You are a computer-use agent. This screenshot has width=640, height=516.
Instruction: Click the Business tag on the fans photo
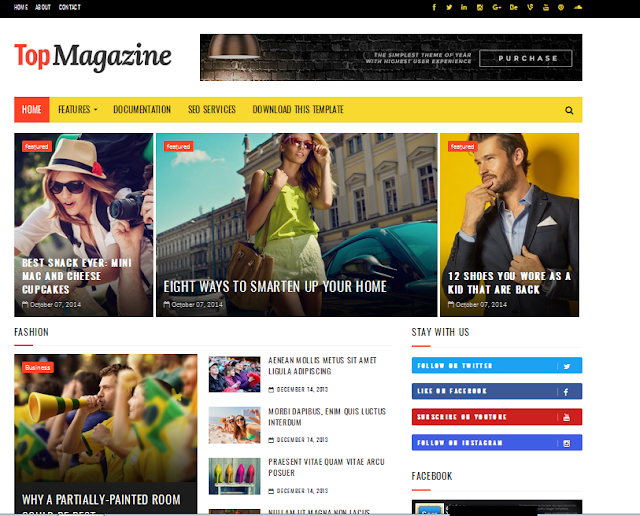click(38, 367)
